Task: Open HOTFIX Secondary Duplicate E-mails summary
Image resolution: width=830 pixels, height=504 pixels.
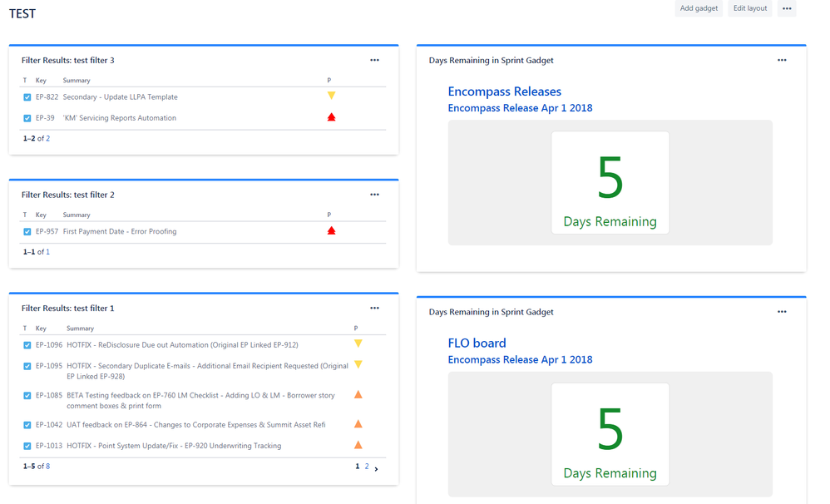Action: (x=208, y=371)
